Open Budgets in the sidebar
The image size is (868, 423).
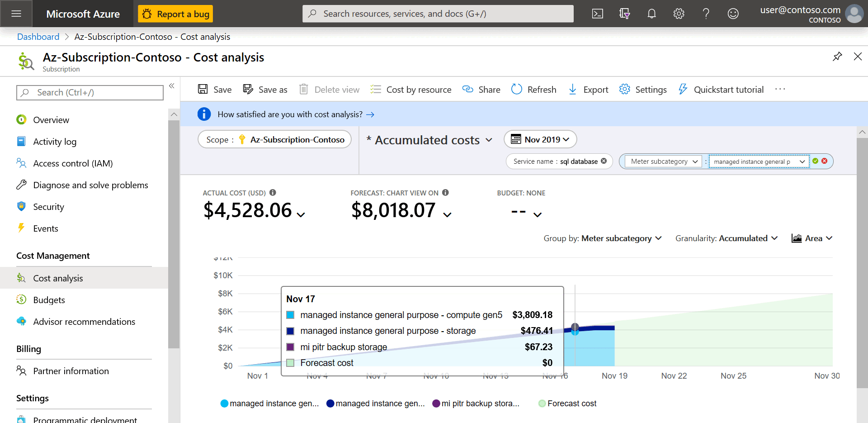click(x=49, y=300)
